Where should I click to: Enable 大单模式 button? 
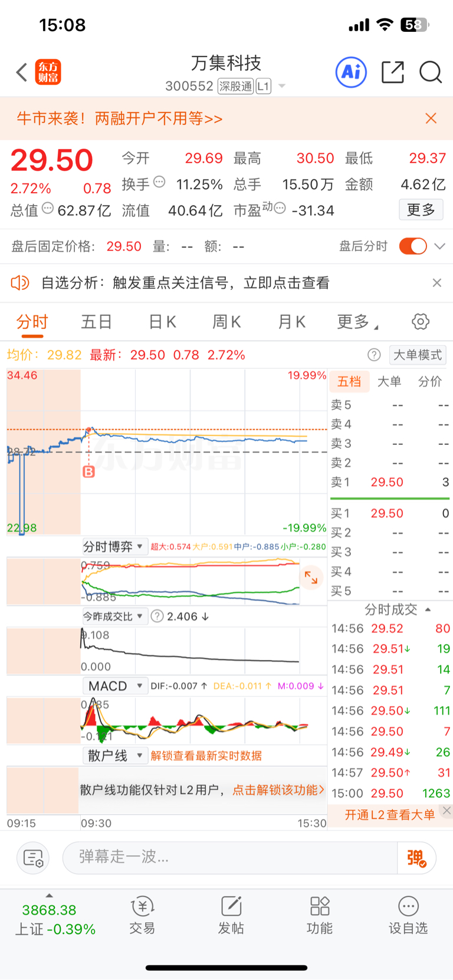coord(418,355)
